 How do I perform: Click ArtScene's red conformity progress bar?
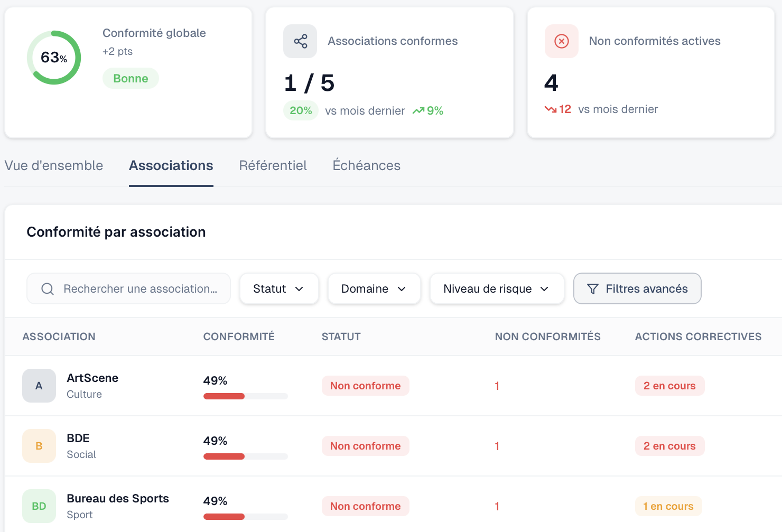coord(246,396)
